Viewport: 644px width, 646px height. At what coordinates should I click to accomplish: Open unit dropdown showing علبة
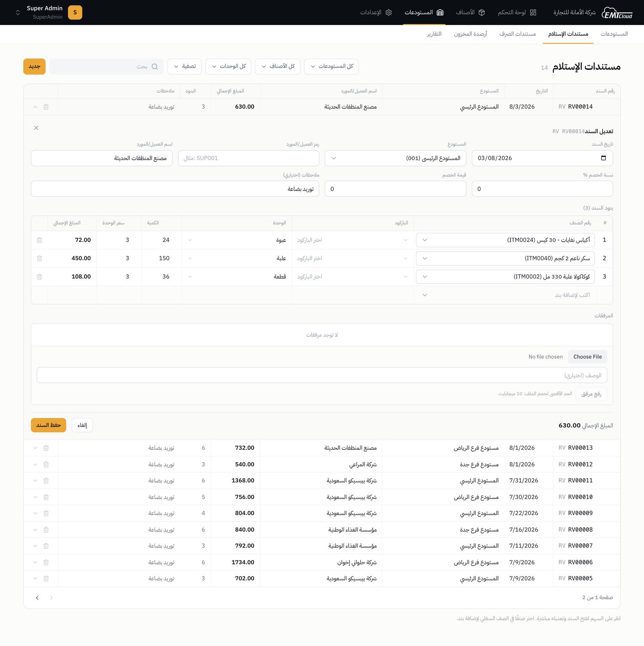click(x=237, y=258)
